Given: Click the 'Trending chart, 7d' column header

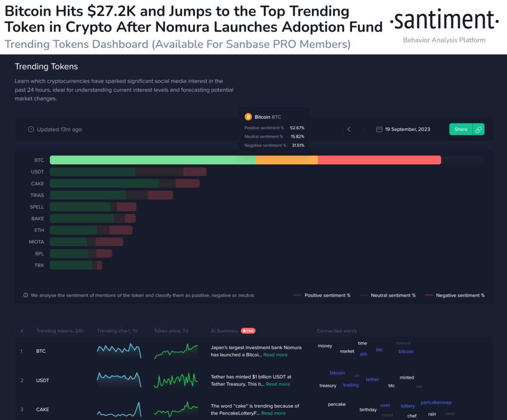Looking at the screenshot, I should (117, 331).
